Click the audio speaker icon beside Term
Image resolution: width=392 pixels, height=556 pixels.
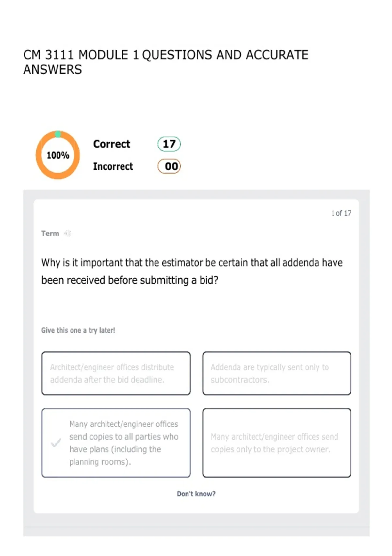tap(67, 234)
